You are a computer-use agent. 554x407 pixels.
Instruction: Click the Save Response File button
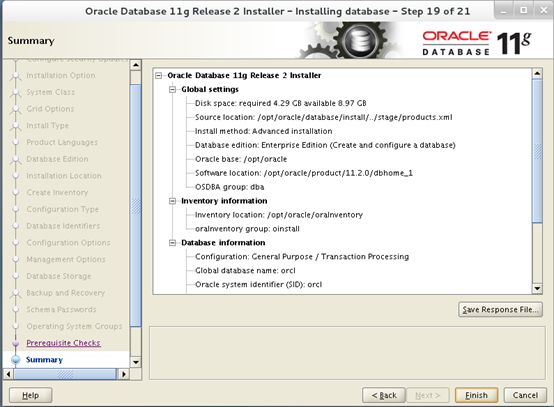tap(500, 309)
